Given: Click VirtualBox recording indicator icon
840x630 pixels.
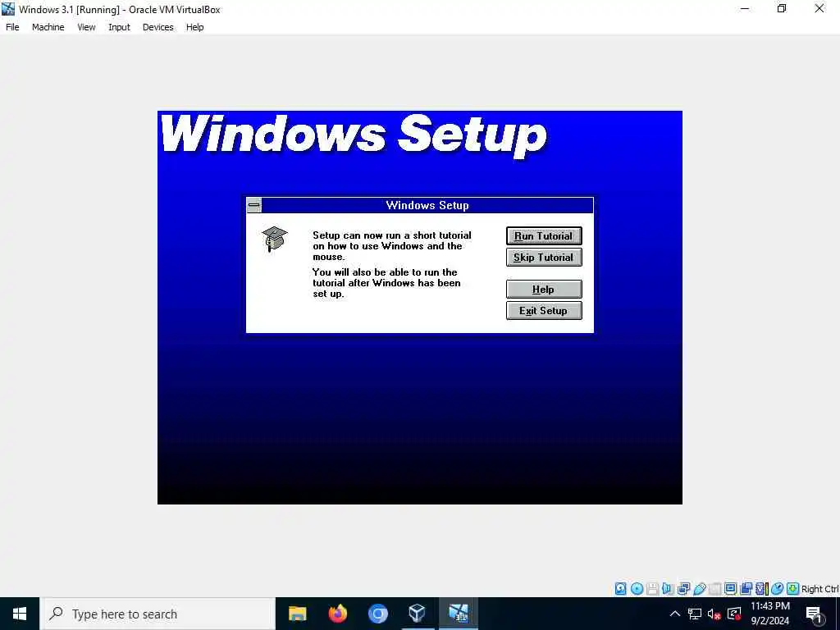Looking at the screenshot, I should [746, 589].
